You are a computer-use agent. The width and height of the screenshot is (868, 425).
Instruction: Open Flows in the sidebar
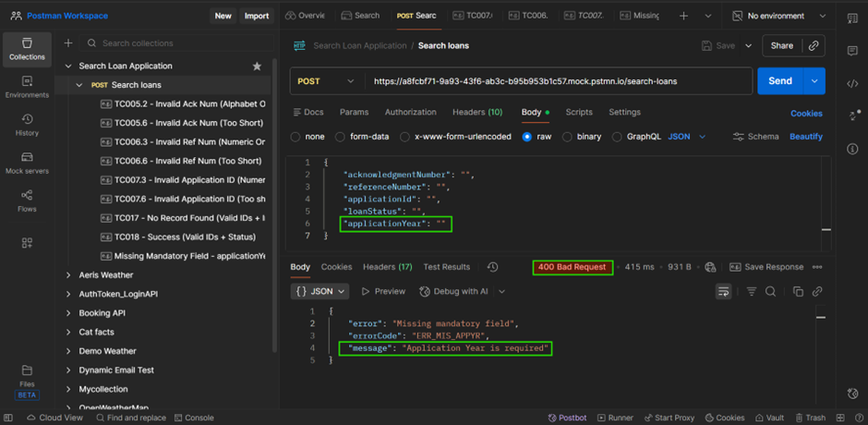(27, 201)
